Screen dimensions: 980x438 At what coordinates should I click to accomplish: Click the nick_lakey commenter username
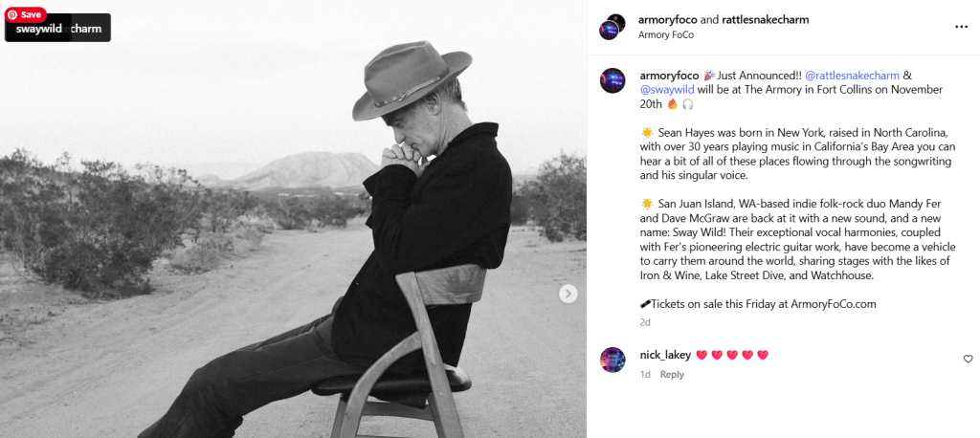point(665,355)
